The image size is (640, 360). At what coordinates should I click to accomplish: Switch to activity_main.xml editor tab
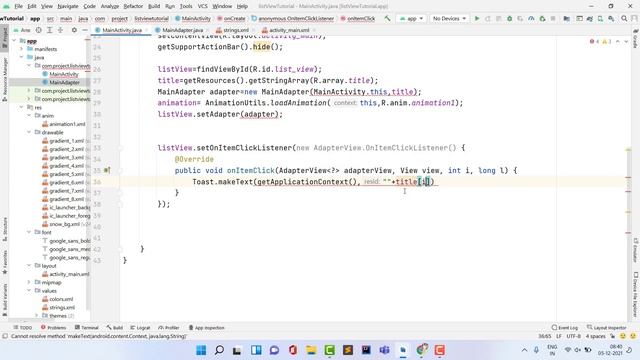tap(289, 30)
